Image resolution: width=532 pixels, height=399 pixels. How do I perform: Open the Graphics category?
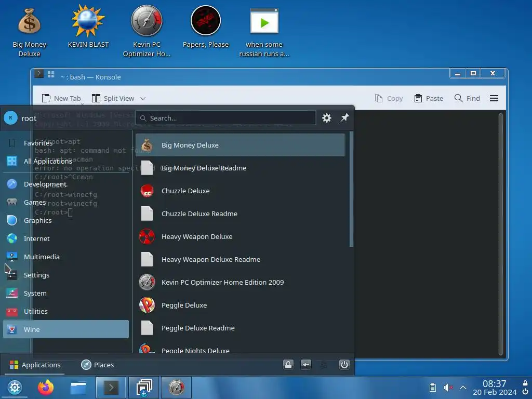coord(66,220)
